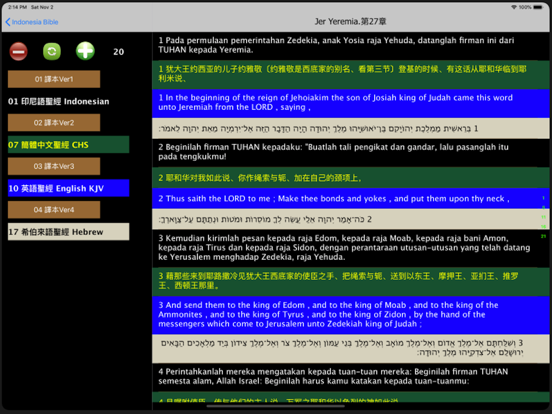552x414 pixels.
Task: Jump to verse 21 in the side index
Action: pyautogui.click(x=543, y=236)
